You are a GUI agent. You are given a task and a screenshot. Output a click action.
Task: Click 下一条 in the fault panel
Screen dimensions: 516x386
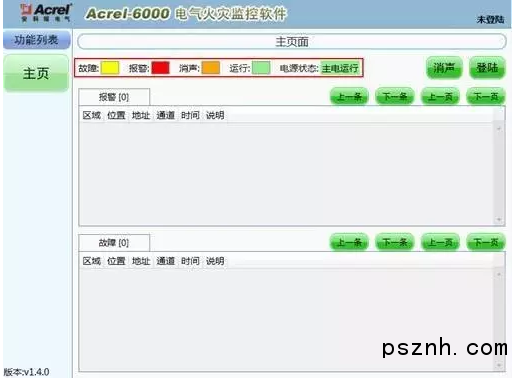(395, 242)
